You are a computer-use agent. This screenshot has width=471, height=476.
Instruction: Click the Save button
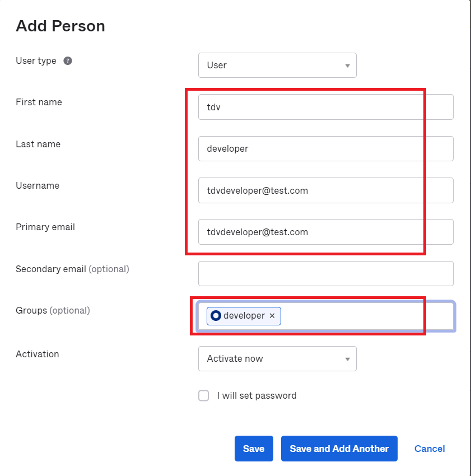pos(254,449)
